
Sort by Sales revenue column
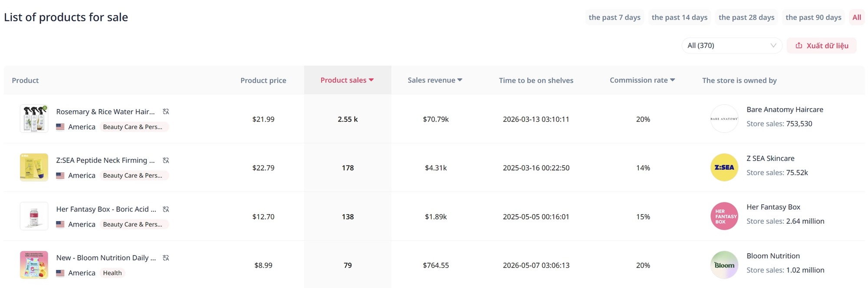click(435, 80)
